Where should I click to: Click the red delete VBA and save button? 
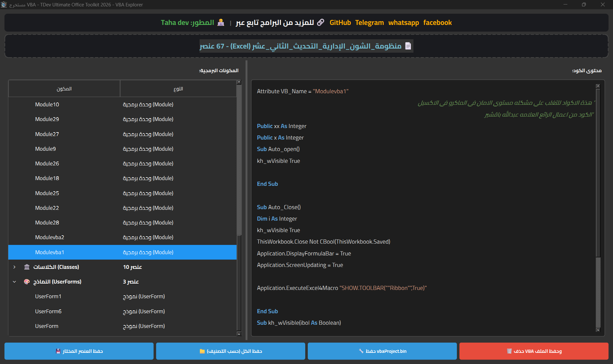[x=534, y=351]
